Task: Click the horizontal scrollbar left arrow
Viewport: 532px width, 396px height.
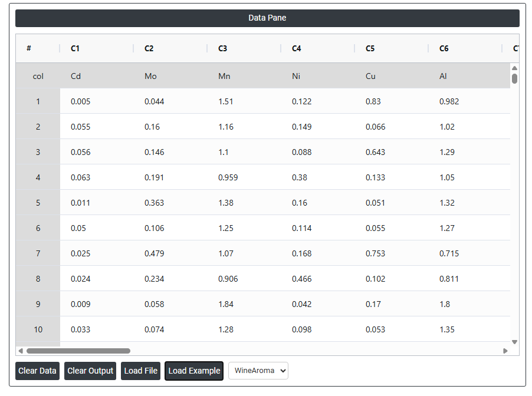Action: tap(21, 351)
